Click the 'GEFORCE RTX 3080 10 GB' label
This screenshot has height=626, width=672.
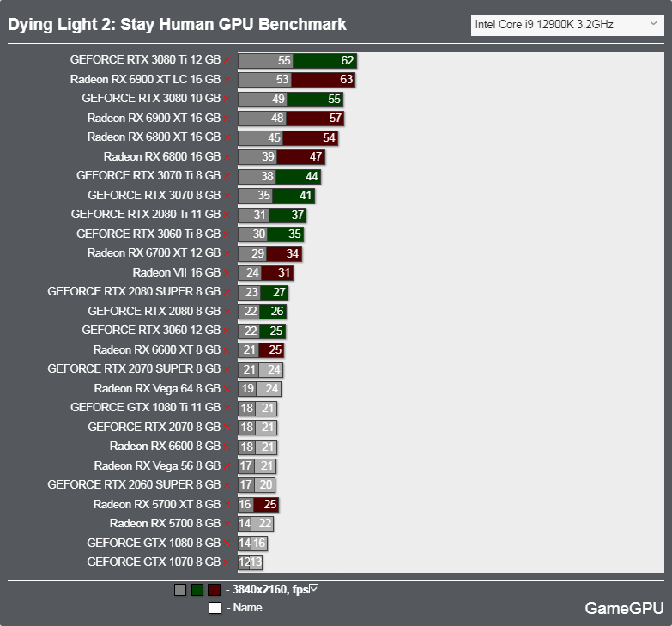point(151,98)
